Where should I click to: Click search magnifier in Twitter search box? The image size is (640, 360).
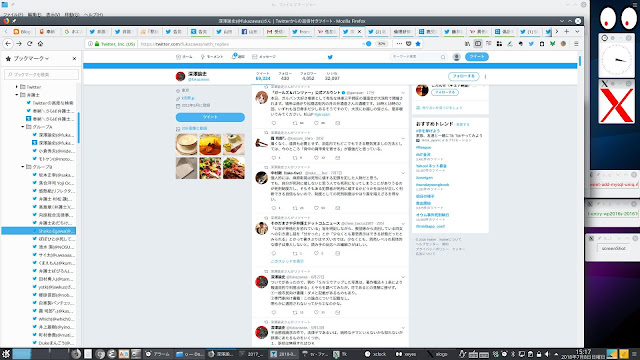coord(443,57)
